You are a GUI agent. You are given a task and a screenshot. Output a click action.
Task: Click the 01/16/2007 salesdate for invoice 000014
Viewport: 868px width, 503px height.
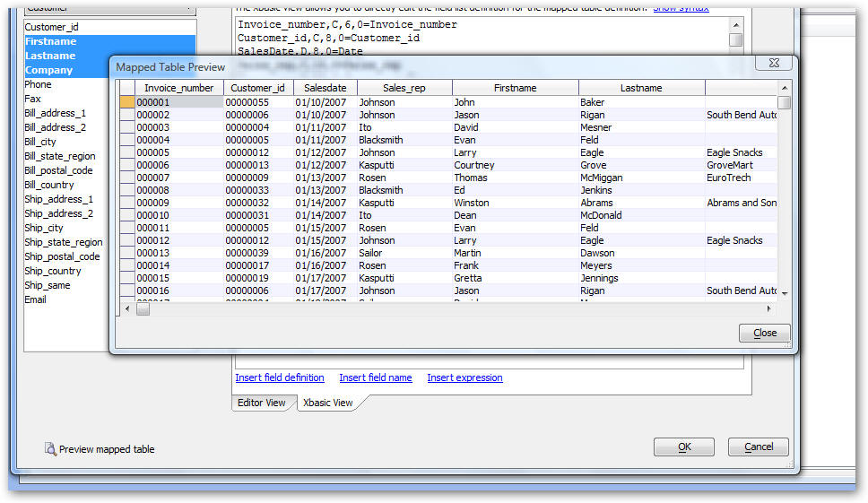click(x=325, y=265)
